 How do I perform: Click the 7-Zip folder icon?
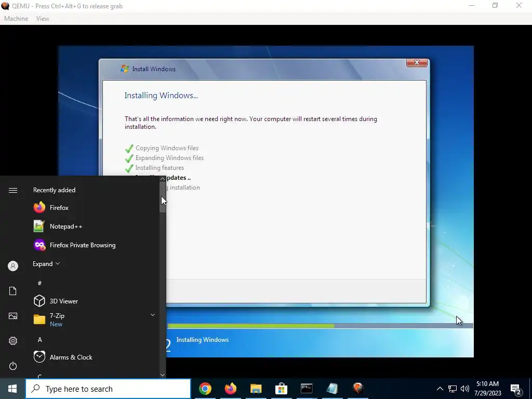click(x=39, y=320)
